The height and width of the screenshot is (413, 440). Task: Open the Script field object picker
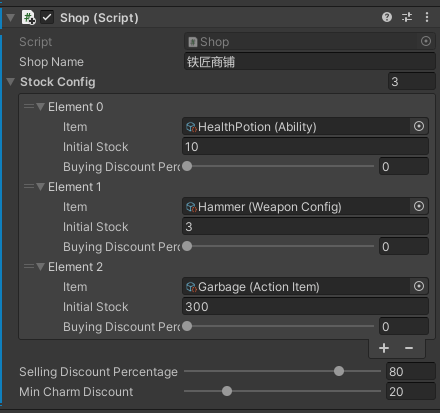(426, 41)
